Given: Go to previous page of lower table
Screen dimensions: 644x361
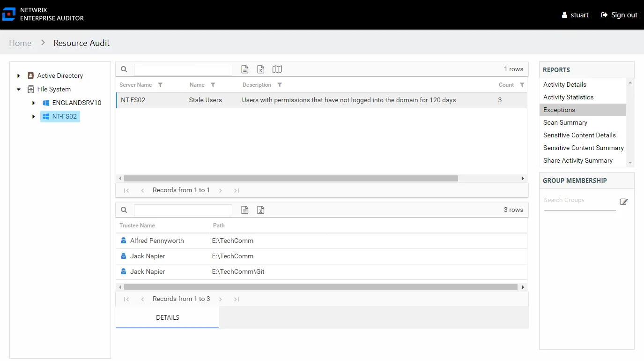Looking at the screenshot, I should [x=142, y=299].
